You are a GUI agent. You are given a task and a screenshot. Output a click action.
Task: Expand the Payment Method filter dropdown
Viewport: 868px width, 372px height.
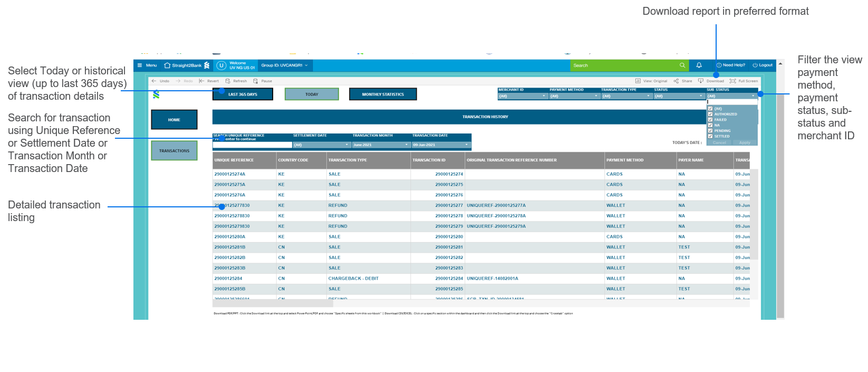point(596,96)
